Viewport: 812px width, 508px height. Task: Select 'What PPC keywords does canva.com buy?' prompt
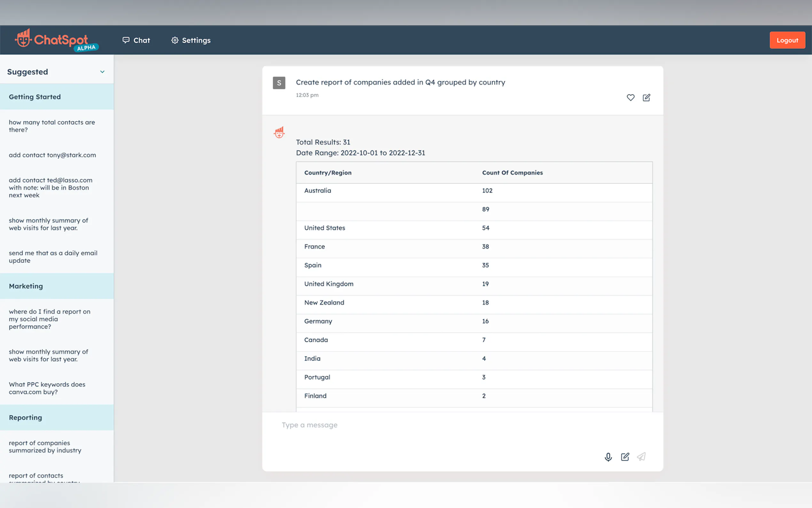(47, 388)
